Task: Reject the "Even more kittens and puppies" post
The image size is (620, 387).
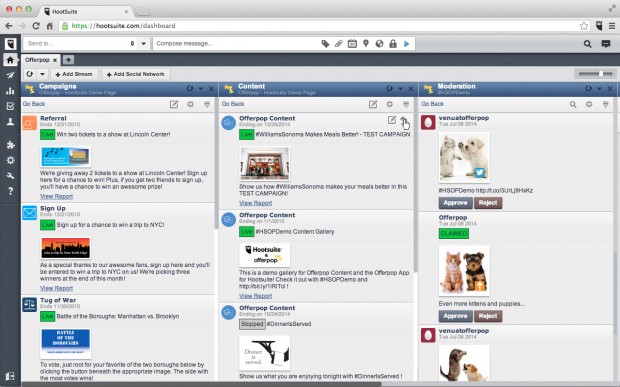Action: 488,316
